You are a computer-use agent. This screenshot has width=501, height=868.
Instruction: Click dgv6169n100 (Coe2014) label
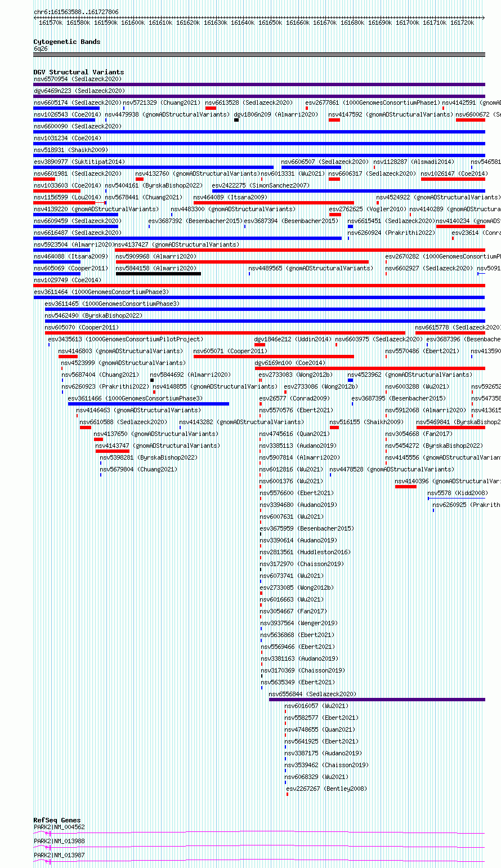[290, 363]
